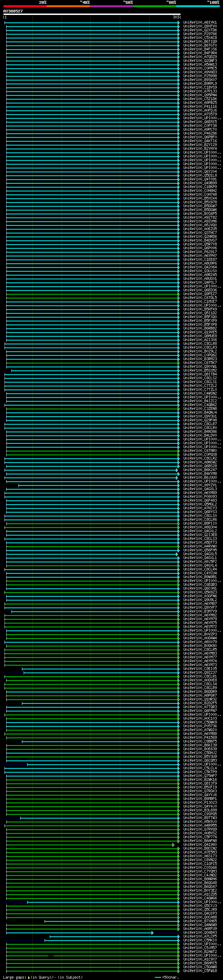Select the UniRef100_P29766 hit label

pyautogui.click(x=200, y=34)
